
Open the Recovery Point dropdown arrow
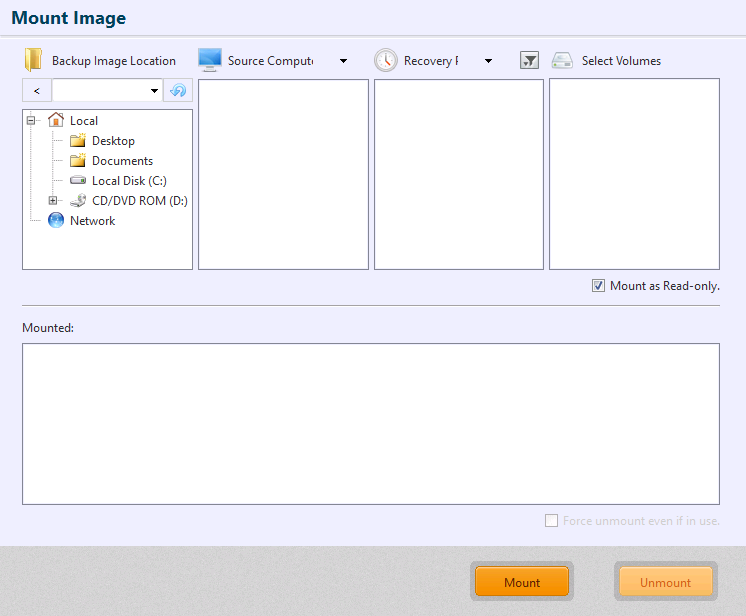[x=488, y=61]
